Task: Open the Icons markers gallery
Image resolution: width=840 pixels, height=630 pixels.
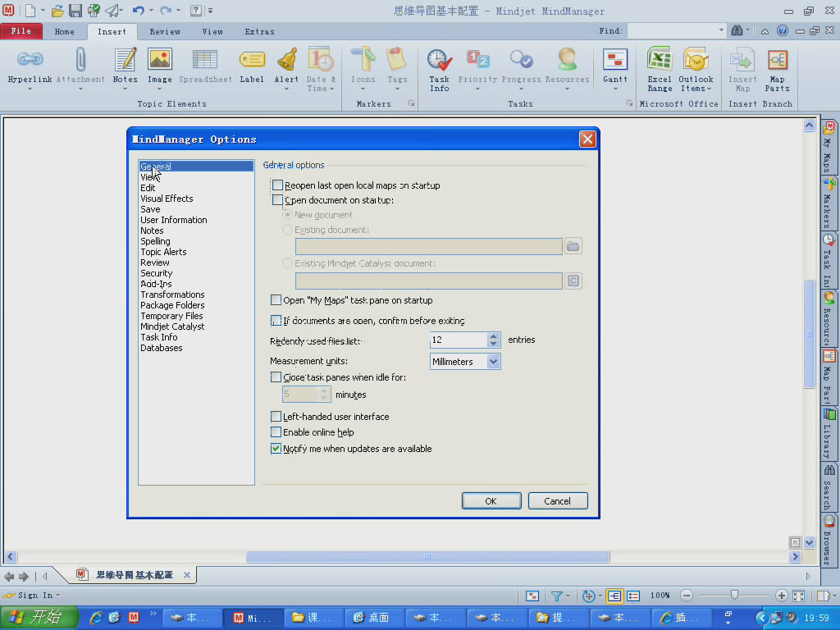Action: pyautogui.click(x=363, y=66)
